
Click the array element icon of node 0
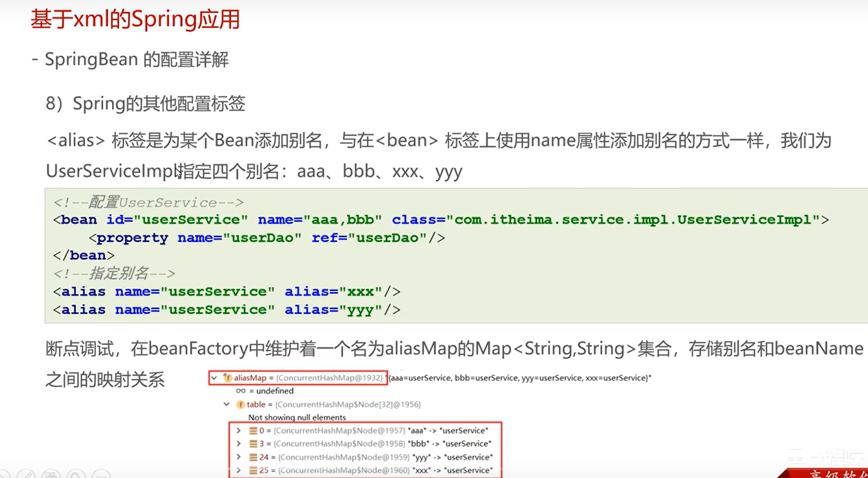coord(253,431)
